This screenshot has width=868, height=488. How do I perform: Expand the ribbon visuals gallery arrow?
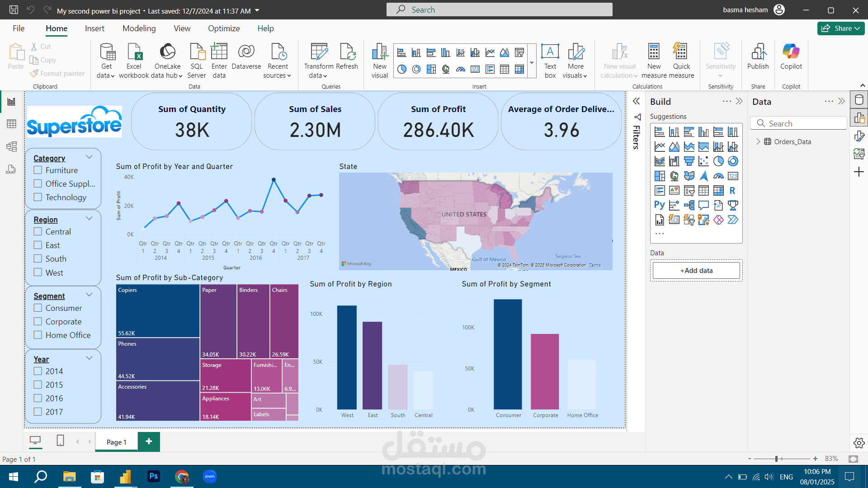click(532, 62)
